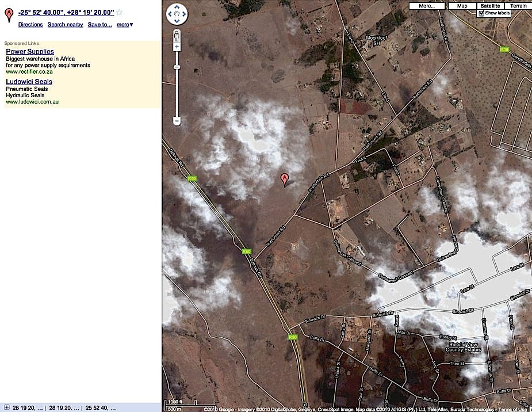The image size is (532, 412).
Task: Zoom out with the minus button
Action: [177, 121]
